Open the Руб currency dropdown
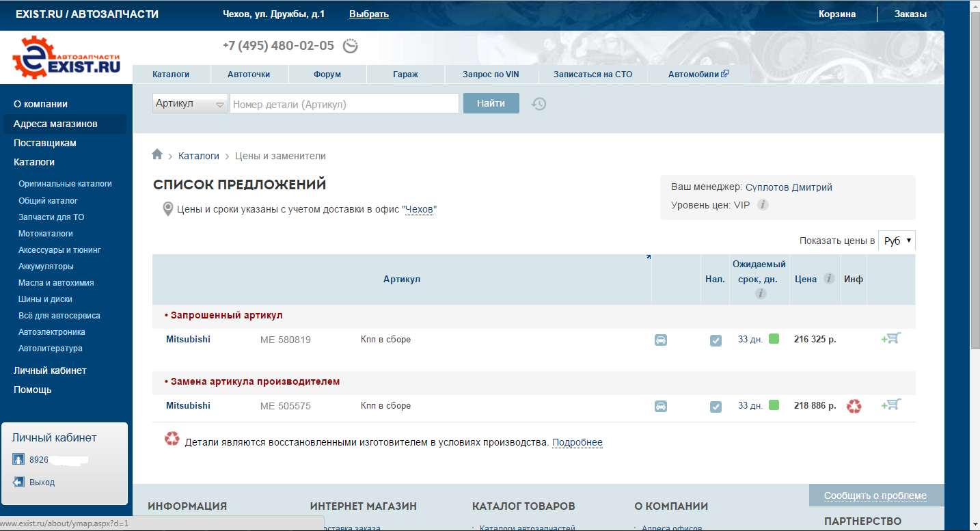This screenshot has height=531, width=980. click(897, 241)
